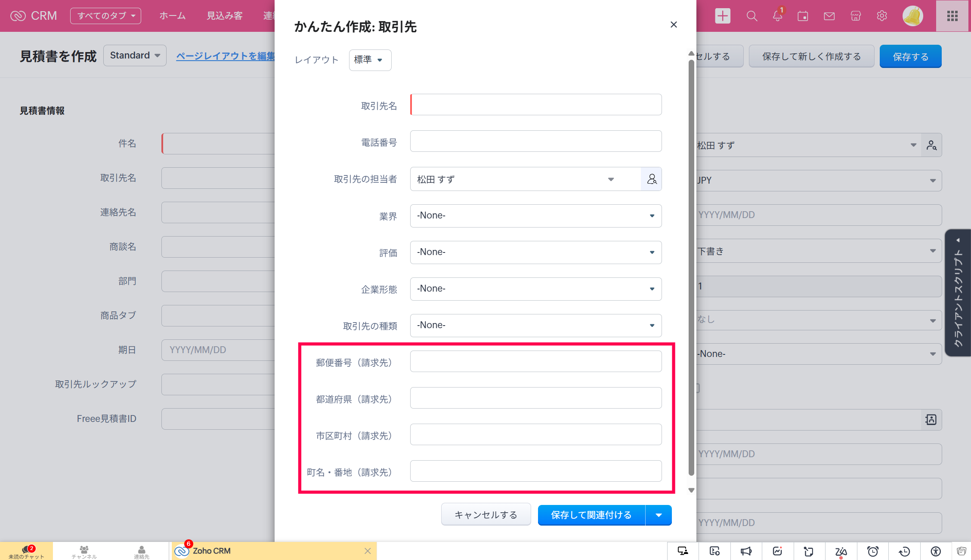
Task: Click the dialog's vertical scrollbar
Action: coord(691,267)
